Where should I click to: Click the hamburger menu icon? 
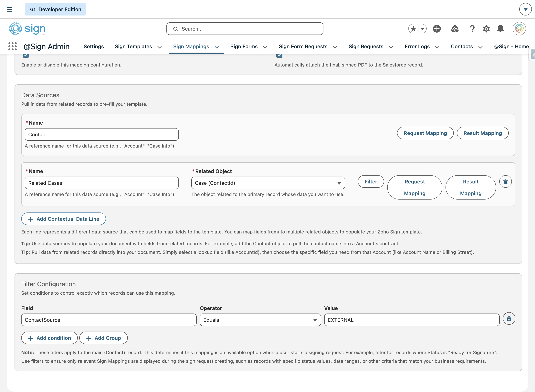pyautogui.click(x=9, y=9)
